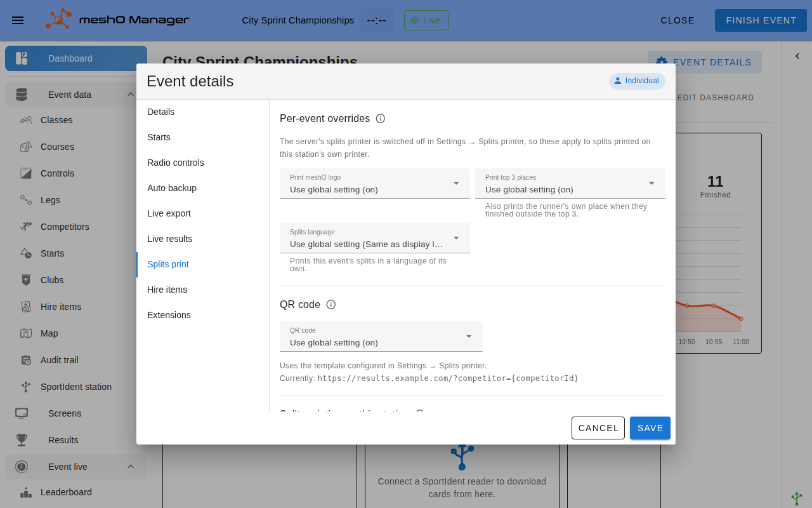Switch to the dialog's Starts tab

203,137
